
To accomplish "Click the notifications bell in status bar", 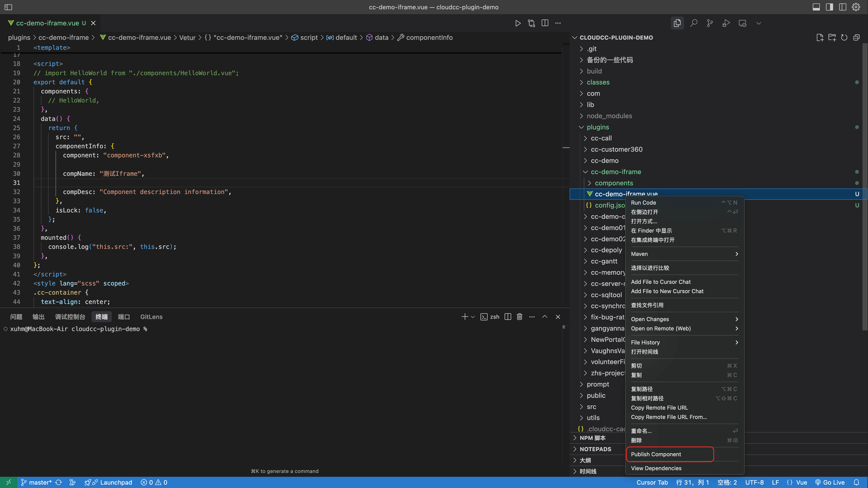I will pos(856,482).
